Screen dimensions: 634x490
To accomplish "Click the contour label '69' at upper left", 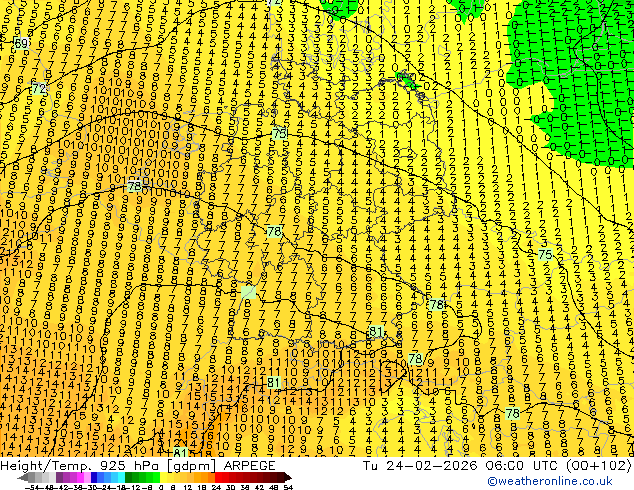I will (x=21, y=43).
